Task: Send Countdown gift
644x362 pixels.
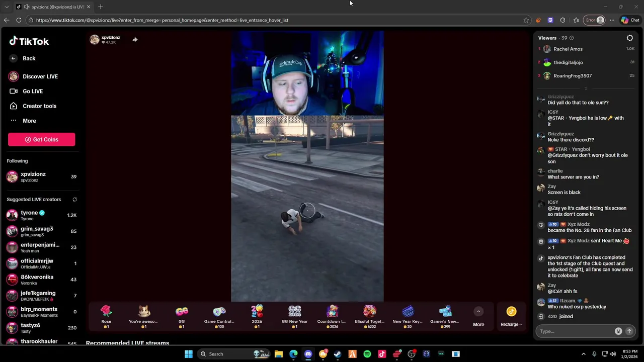Action: pos(332,316)
